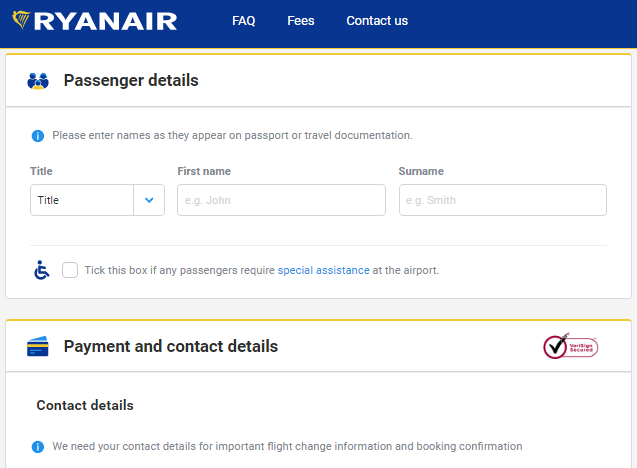Viewport: 637px width, 468px height.
Task: Click the credit card payment icon
Action: coord(38,346)
